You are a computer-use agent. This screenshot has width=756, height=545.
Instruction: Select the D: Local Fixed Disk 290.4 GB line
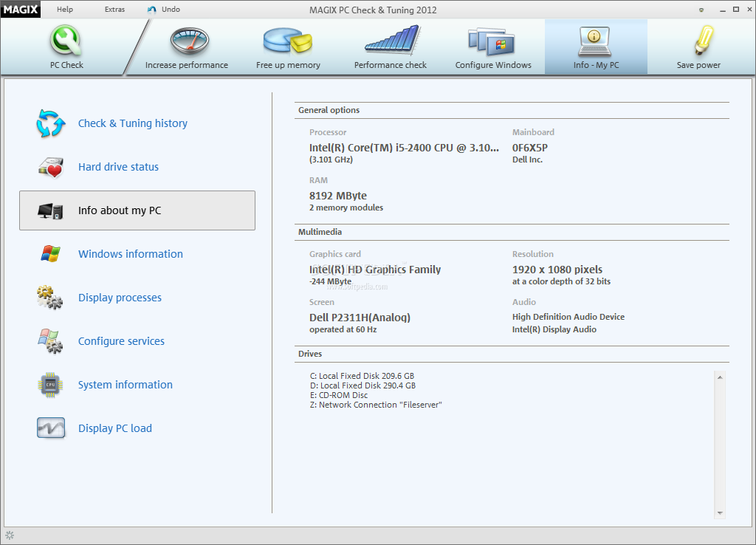coord(362,385)
